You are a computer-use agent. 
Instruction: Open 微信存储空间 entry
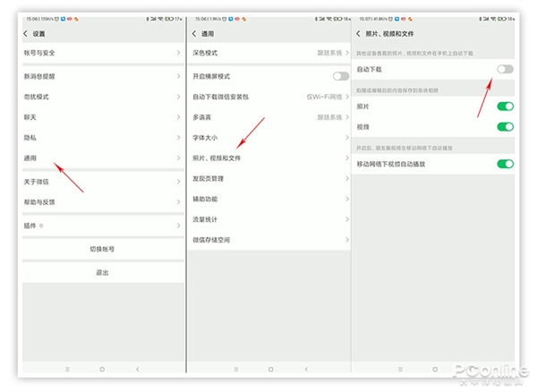coord(268,240)
